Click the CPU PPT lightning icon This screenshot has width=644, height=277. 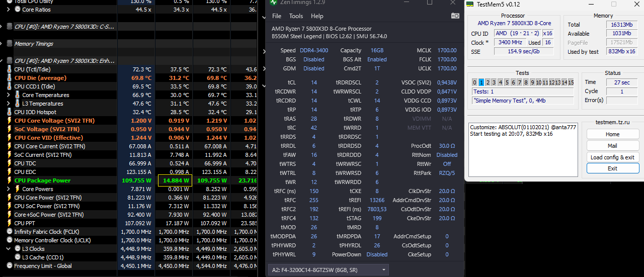[x=9, y=223]
